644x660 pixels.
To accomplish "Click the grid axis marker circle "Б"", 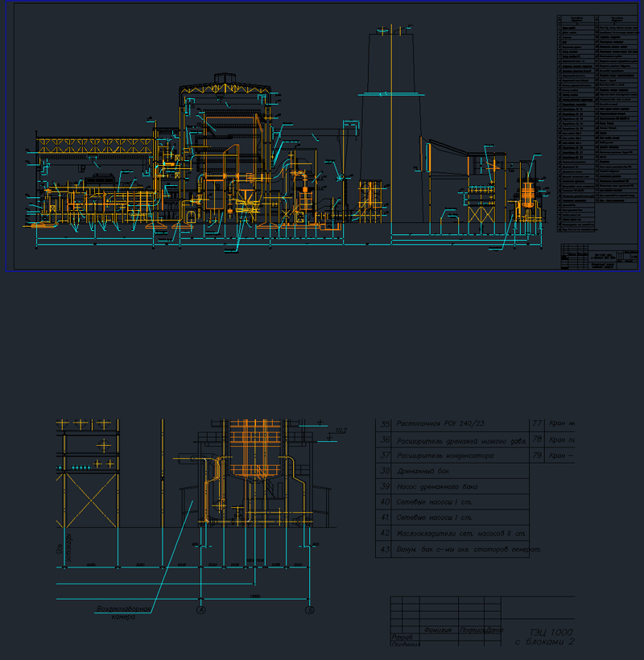I will (x=310, y=608).
